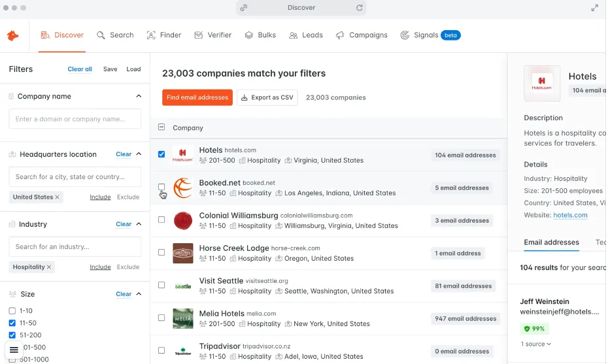Click the green shield 99% verification badge
The height and width of the screenshot is (364, 608).
[534, 329]
